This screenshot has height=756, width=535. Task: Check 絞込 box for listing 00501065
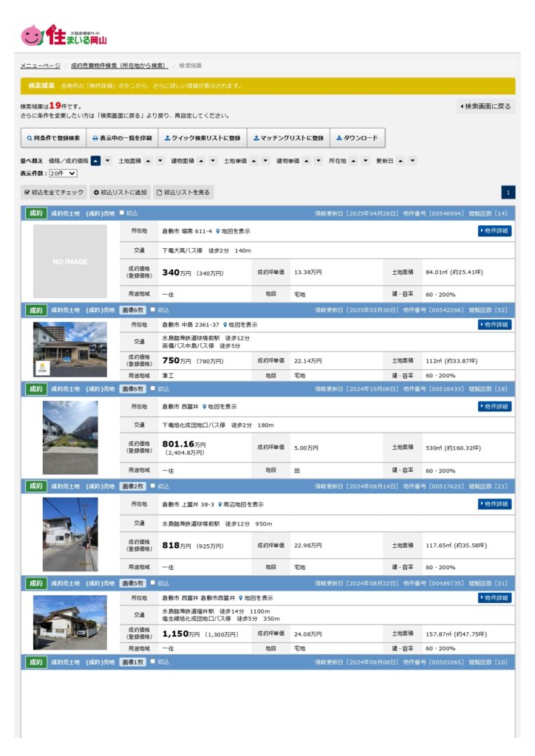(153, 662)
